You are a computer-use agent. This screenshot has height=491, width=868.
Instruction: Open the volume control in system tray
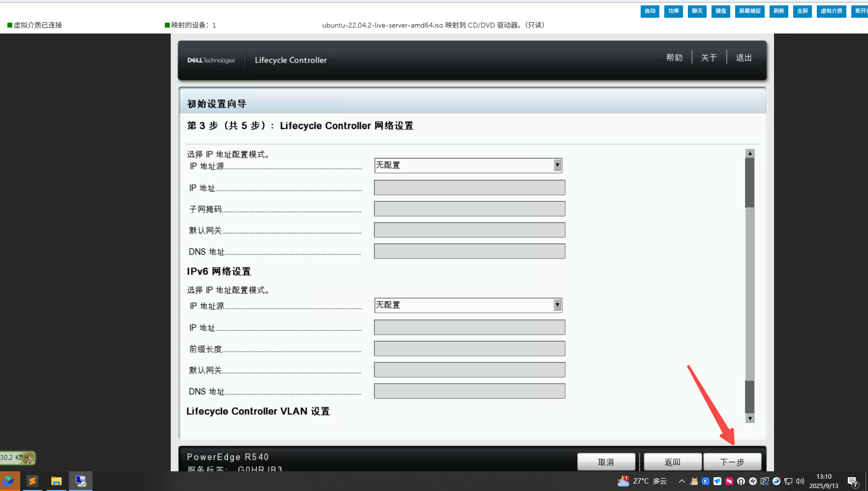pos(800,481)
